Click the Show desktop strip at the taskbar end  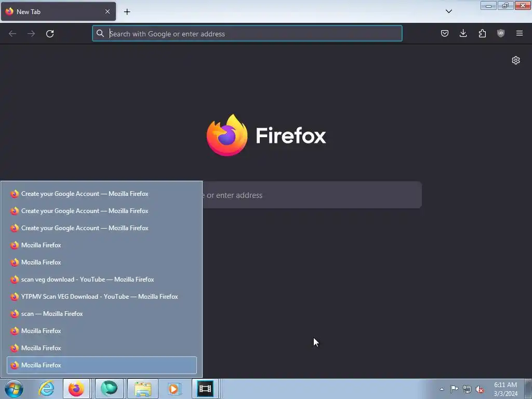click(x=528, y=389)
